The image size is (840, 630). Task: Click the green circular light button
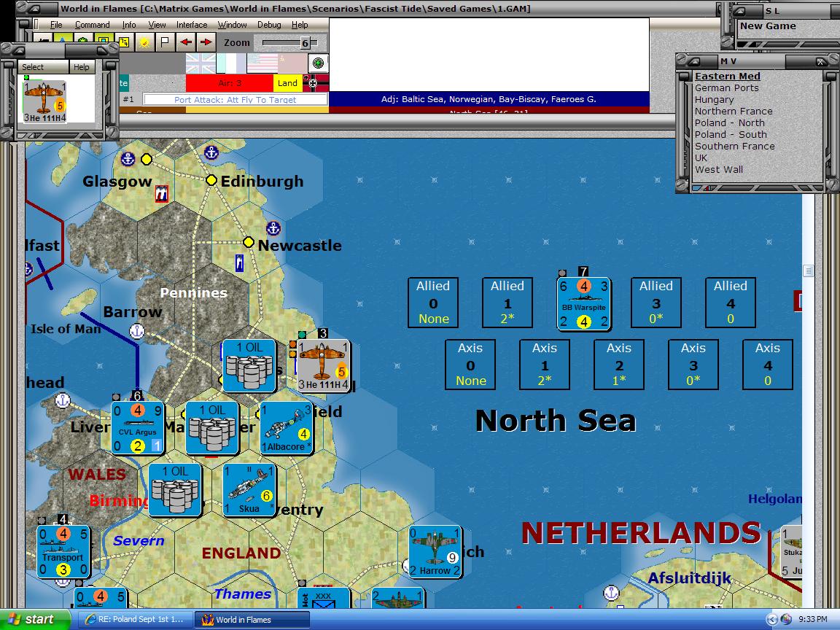(x=318, y=63)
